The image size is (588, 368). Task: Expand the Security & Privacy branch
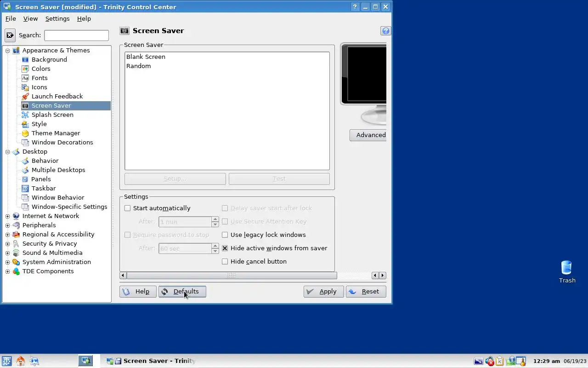coord(7,244)
